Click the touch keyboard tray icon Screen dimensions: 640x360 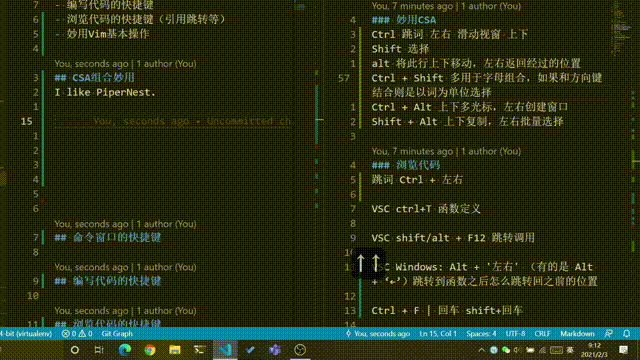[x=556, y=350]
